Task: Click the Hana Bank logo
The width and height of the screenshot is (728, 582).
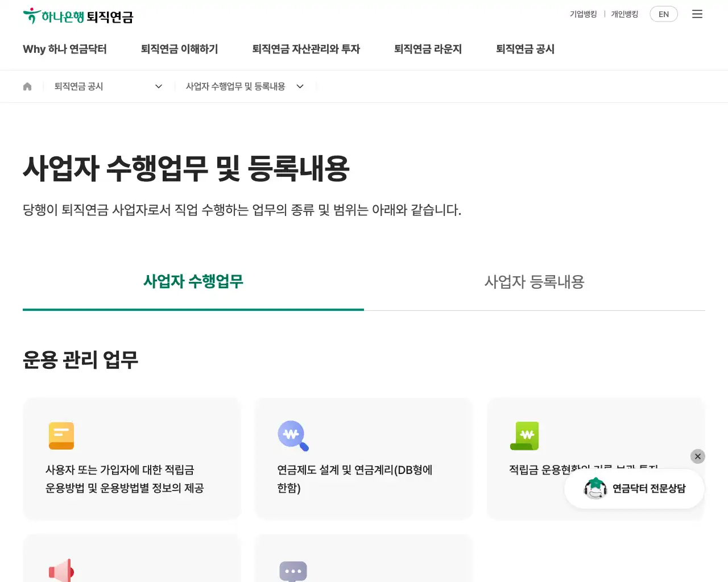Action: click(78, 16)
